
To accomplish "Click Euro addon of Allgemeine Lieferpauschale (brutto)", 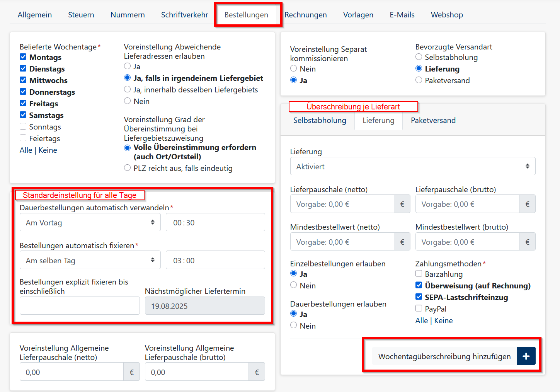I will click(257, 372).
